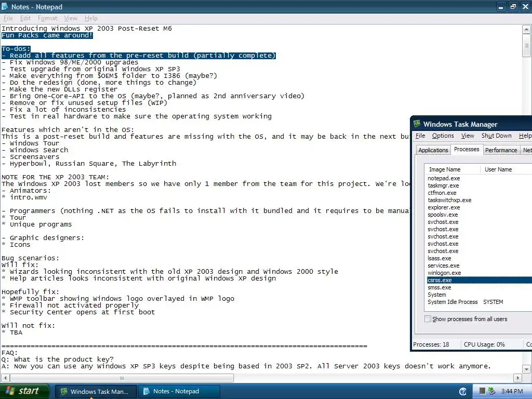
Task: Switch to the Performance tab
Action: [x=501, y=150]
